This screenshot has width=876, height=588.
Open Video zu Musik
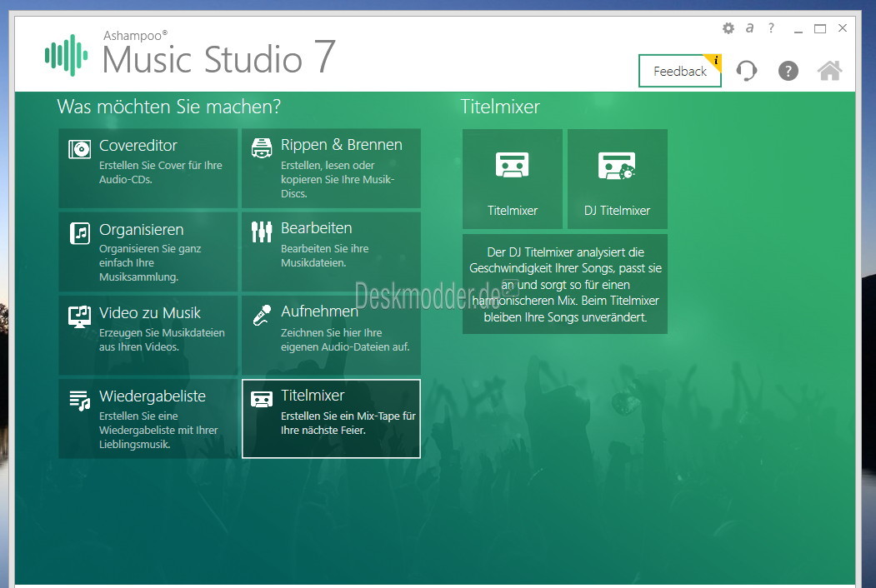click(x=148, y=335)
